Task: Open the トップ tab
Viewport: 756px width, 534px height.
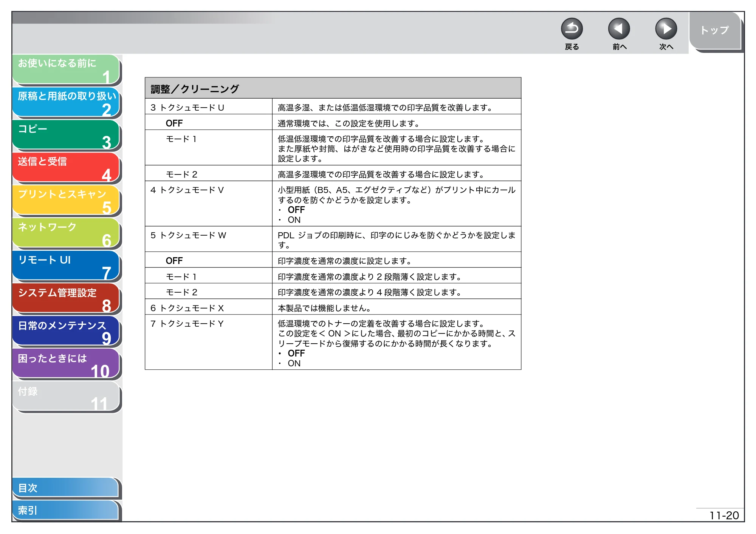Action: (714, 31)
